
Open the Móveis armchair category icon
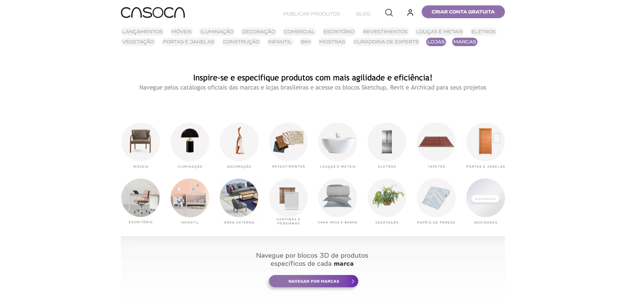pos(141,142)
